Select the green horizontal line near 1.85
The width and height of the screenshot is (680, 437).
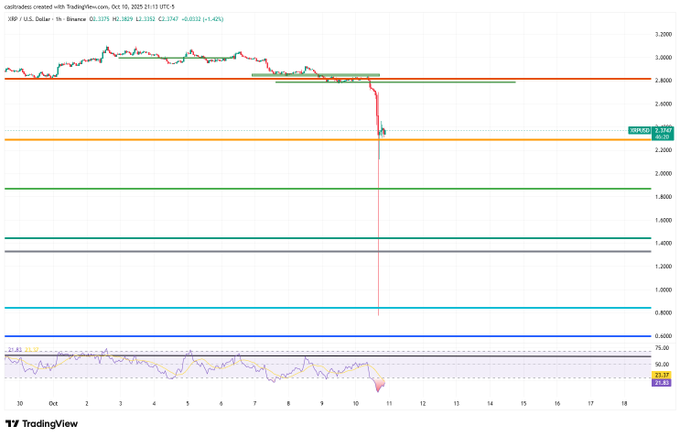300,188
